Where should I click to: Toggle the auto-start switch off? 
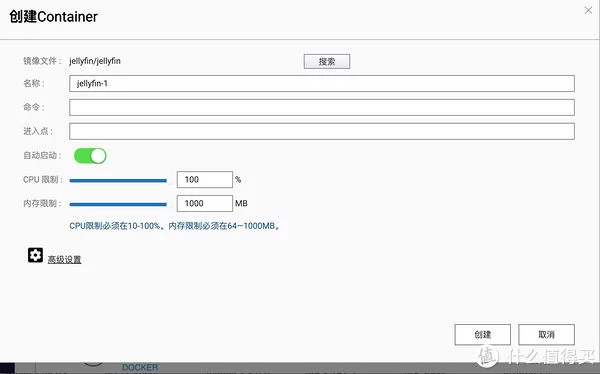[x=90, y=156]
